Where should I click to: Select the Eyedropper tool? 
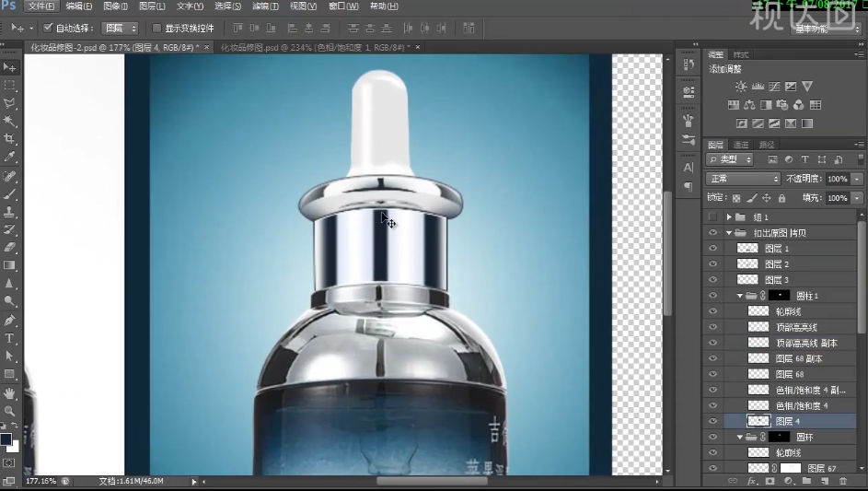9,157
